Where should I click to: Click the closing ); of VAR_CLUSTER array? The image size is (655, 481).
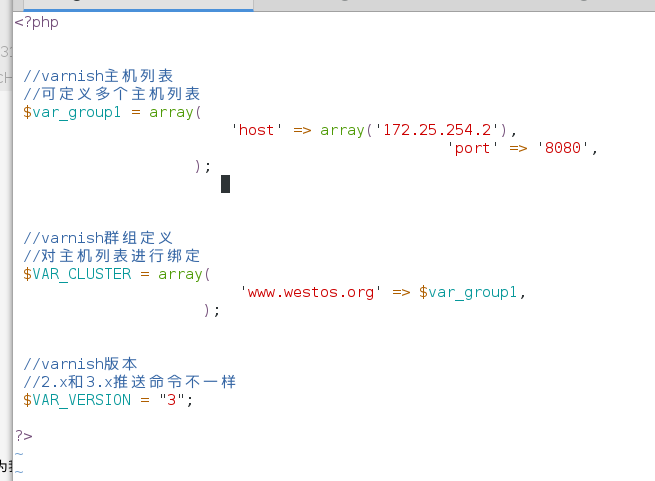211,310
